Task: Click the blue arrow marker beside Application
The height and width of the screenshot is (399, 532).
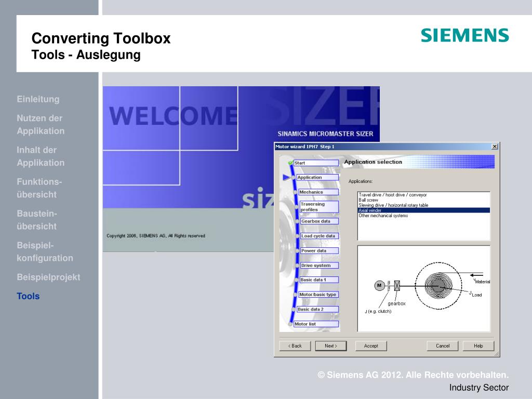Action: (286, 177)
